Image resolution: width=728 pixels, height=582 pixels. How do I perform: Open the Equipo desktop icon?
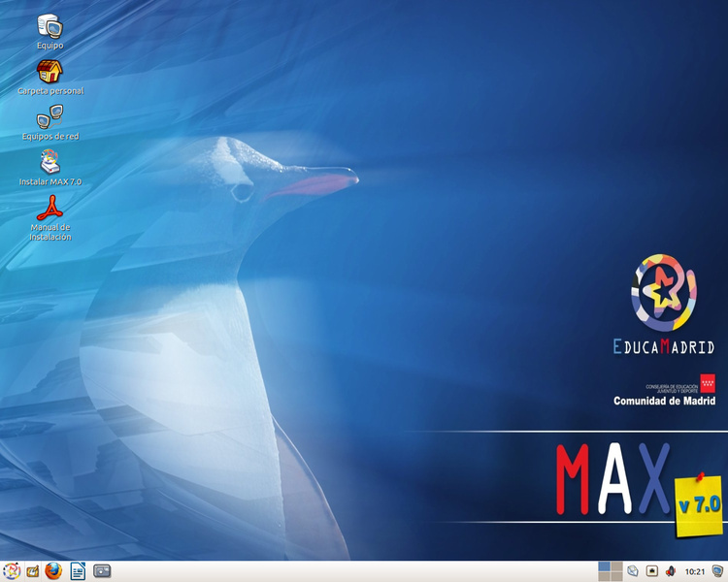tap(50, 31)
